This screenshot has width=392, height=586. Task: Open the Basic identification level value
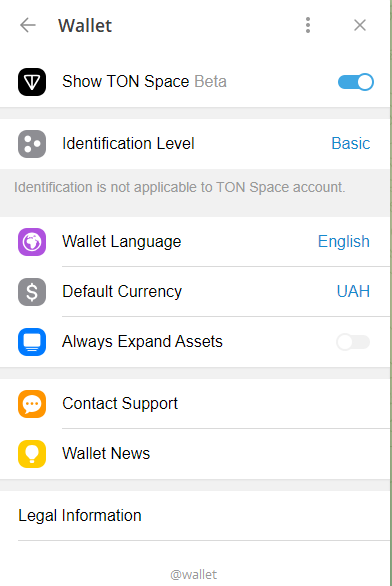point(351,144)
